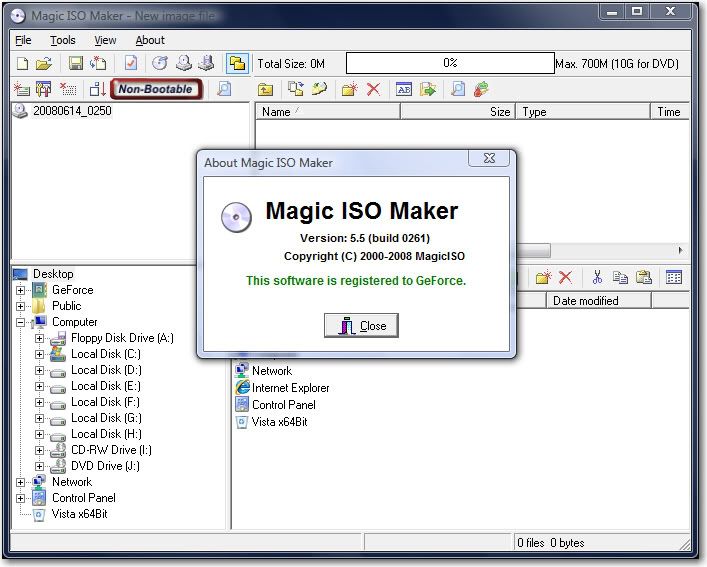
Task: Click the burn disc icon in the main toolbar
Action: (160, 63)
